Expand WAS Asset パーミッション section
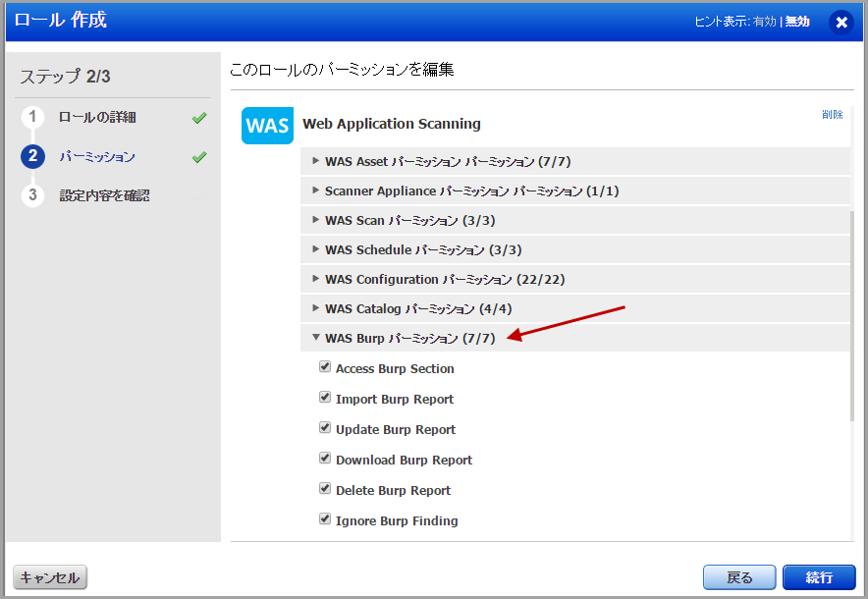 tap(316, 161)
